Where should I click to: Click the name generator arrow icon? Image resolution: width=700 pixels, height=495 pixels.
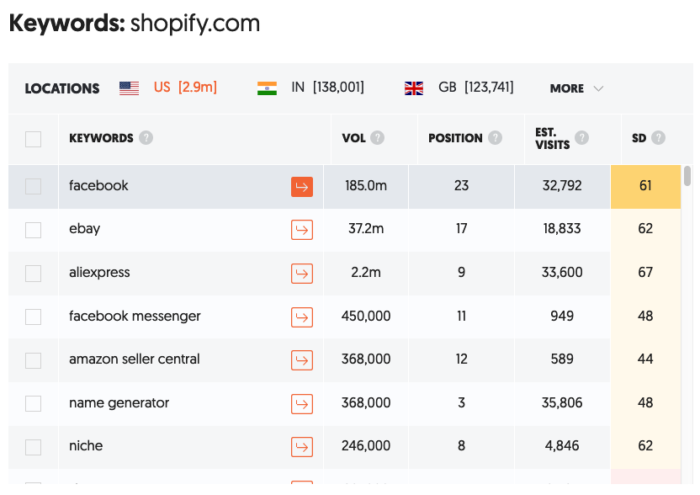pyautogui.click(x=302, y=404)
